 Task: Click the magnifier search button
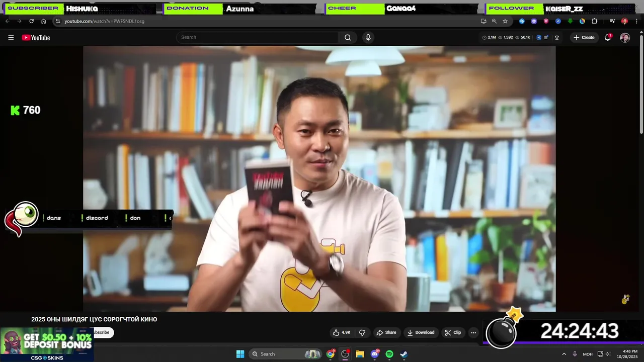[x=348, y=37]
